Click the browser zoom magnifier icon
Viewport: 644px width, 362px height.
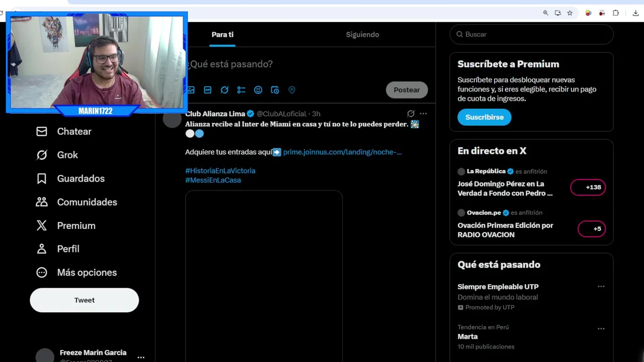(x=545, y=13)
